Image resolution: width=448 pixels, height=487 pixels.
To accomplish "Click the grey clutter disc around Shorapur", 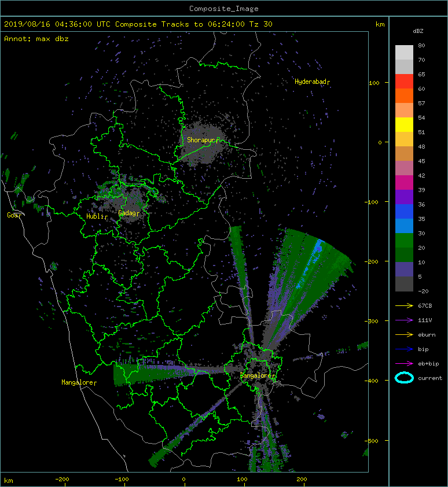I will point(204,143).
